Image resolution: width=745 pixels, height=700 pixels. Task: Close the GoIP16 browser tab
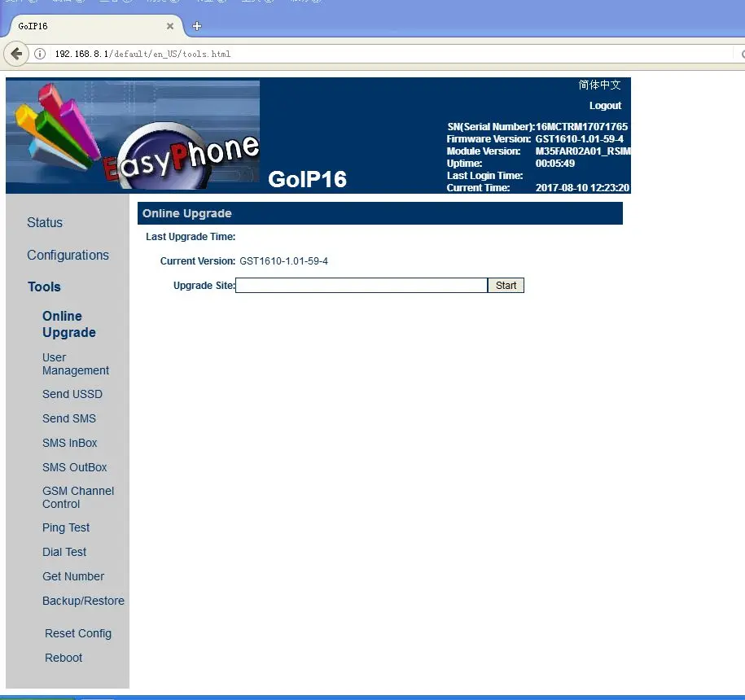pos(169,26)
